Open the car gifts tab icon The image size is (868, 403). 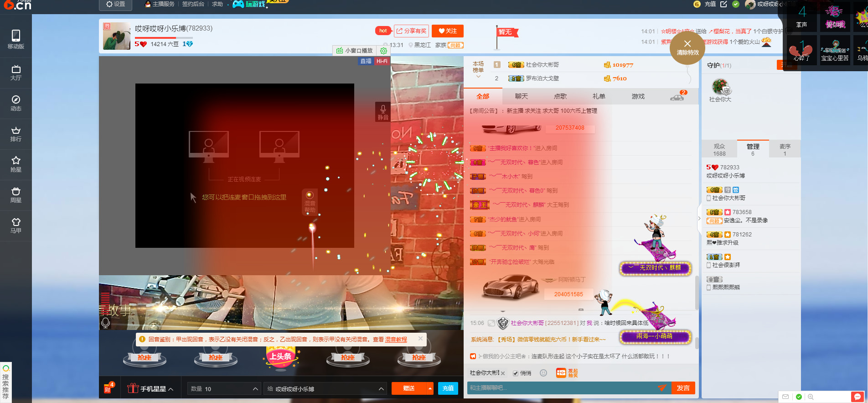[x=677, y=97]
